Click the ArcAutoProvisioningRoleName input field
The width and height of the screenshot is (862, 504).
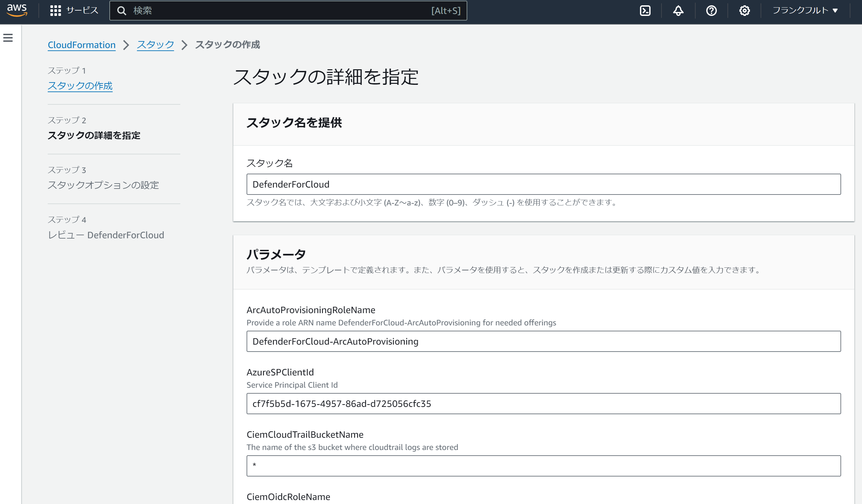click(543, 341)
